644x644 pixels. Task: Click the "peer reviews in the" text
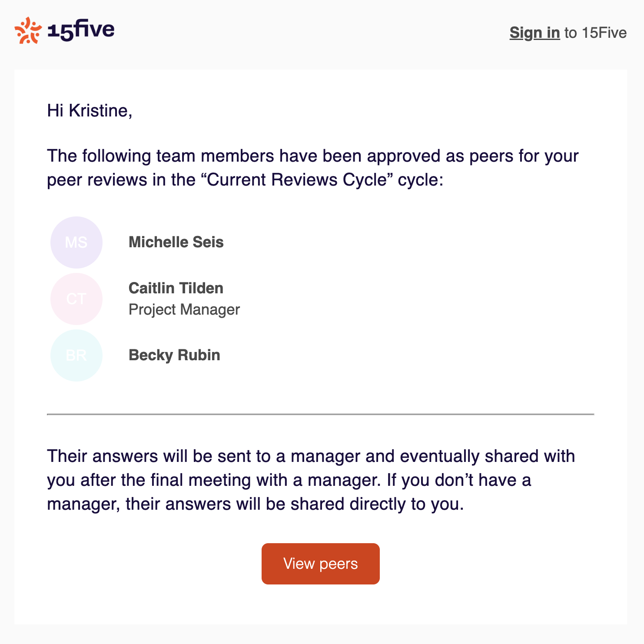point(121,179)
